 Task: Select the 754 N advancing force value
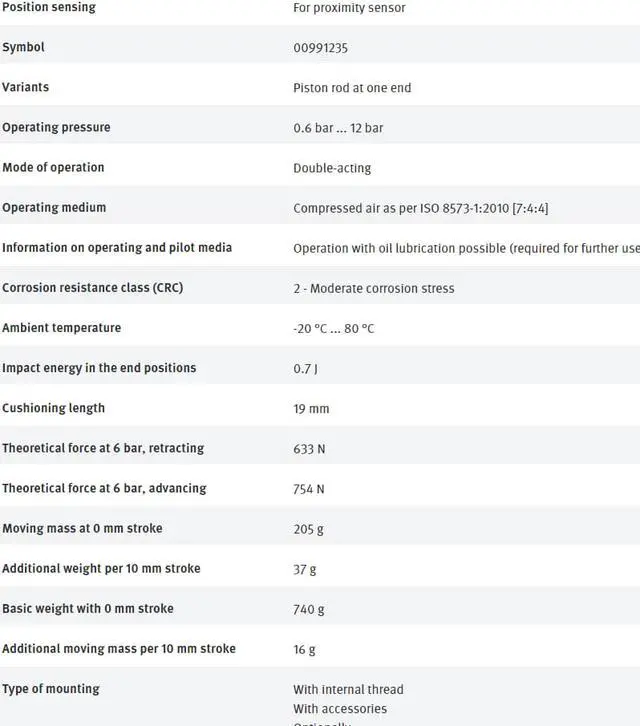pos(308,489)
